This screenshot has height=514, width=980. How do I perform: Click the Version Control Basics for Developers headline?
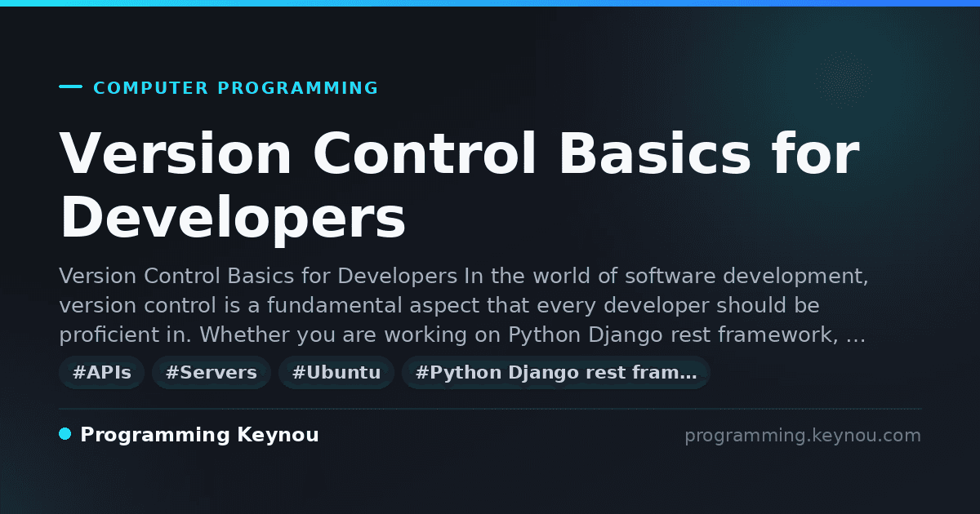(459, 186)
